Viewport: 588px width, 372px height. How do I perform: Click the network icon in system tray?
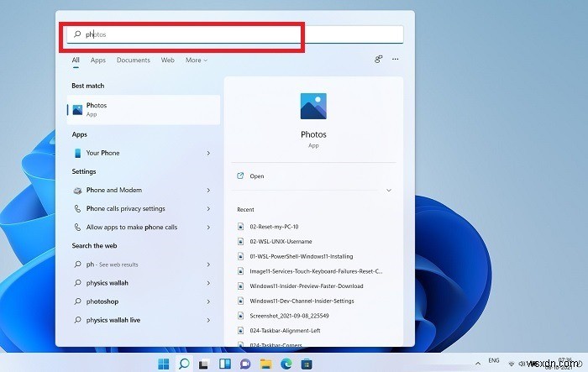point(512,364)
